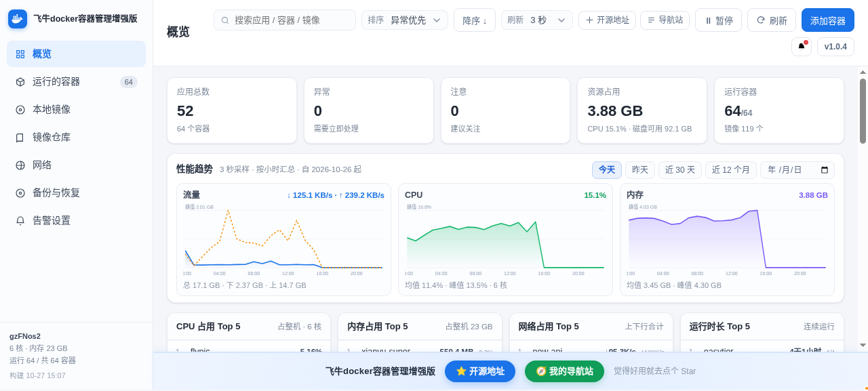Open 网络 via its globe icon
868x391 pixels.
tap(20, 165)
